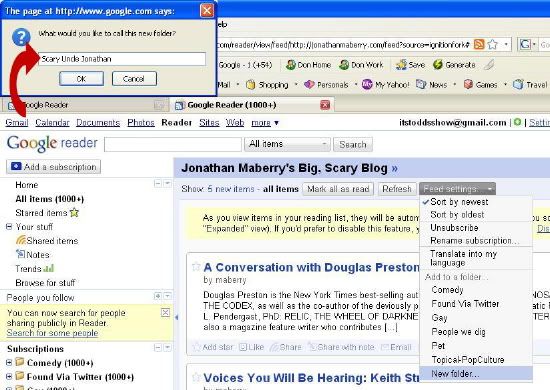Viewport: 550px width, 390px height.
Task: Click Mark all as read button
Action: pyautogui.click(x=338, y=189)
